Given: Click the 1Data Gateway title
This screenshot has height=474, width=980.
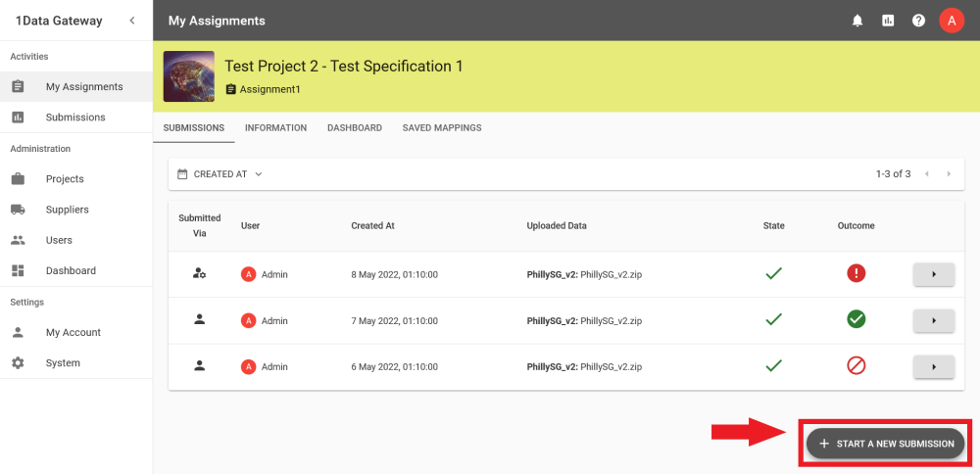Looking at the screenshot, I should pyautogui.click(x=59, y=21).
